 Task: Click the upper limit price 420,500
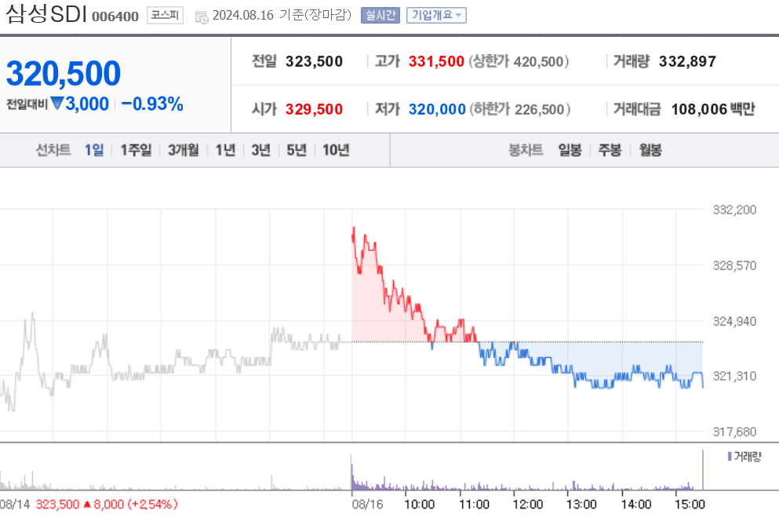point(540,61)
